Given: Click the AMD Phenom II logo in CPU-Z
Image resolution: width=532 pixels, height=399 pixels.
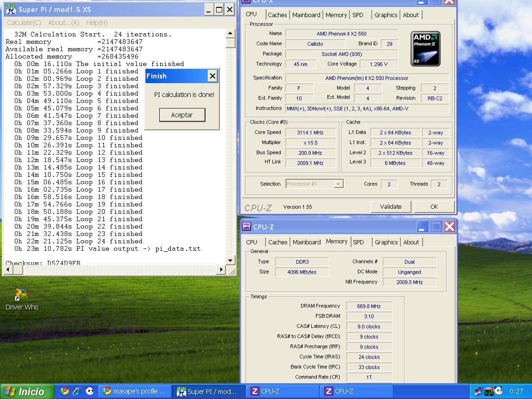Looking at the screenshot, I should (x=425, y=48).
